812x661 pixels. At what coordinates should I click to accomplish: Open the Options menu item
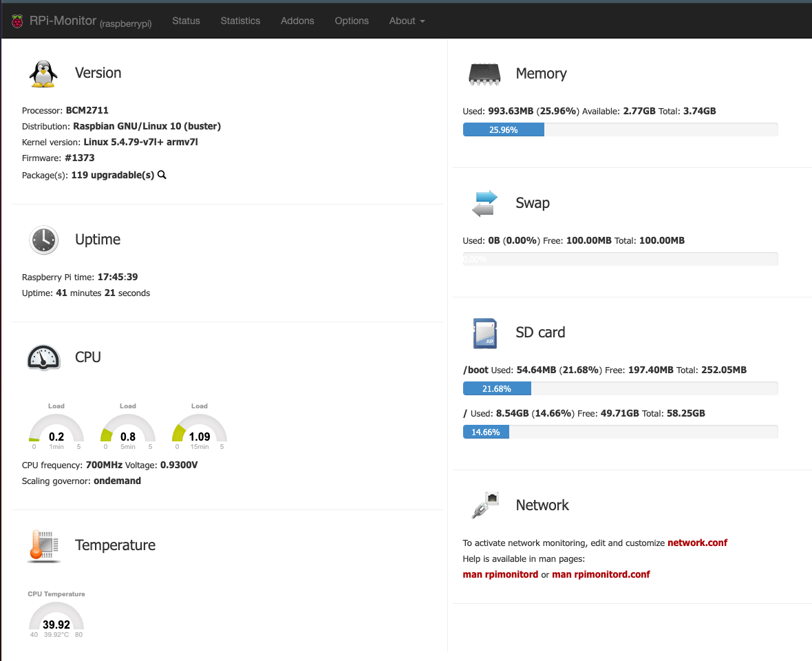click(x=352, y=21)
